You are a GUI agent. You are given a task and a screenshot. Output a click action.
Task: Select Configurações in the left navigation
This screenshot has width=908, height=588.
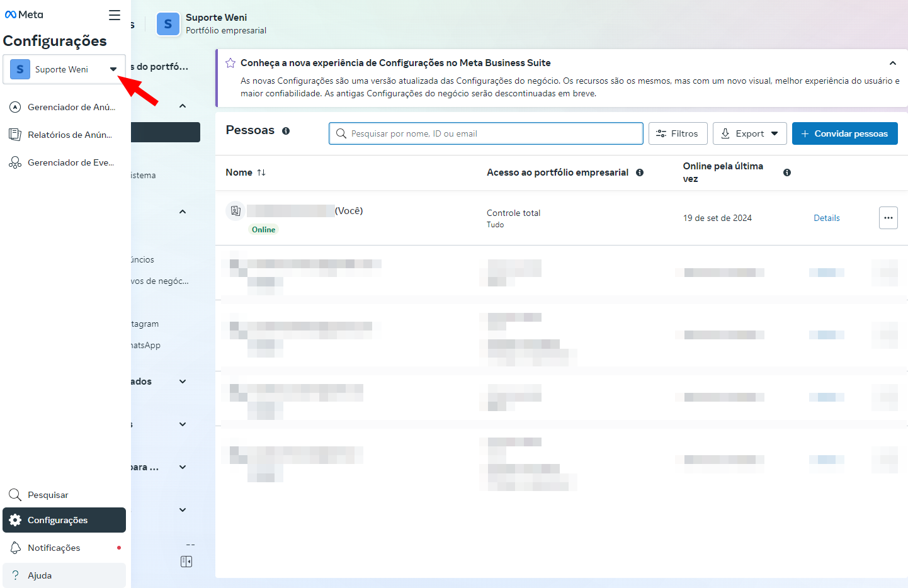pyautogui.click(x=60, y=520)
